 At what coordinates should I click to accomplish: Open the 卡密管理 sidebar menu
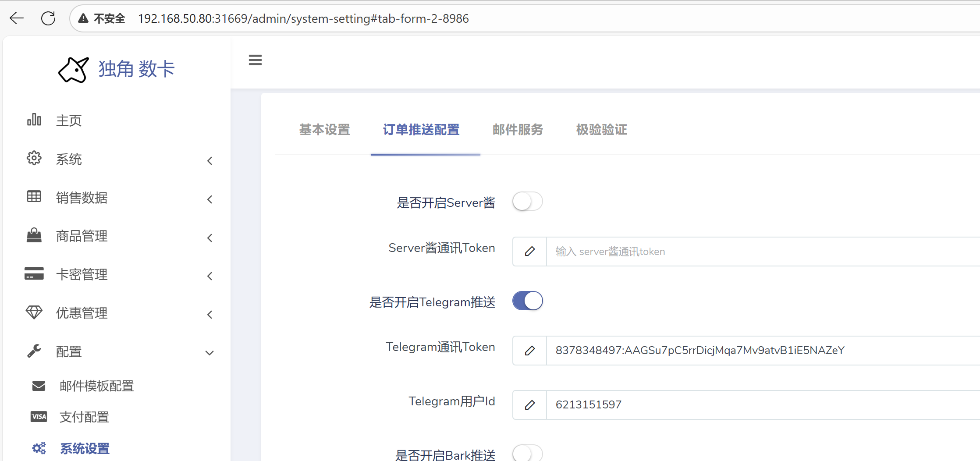82,275
